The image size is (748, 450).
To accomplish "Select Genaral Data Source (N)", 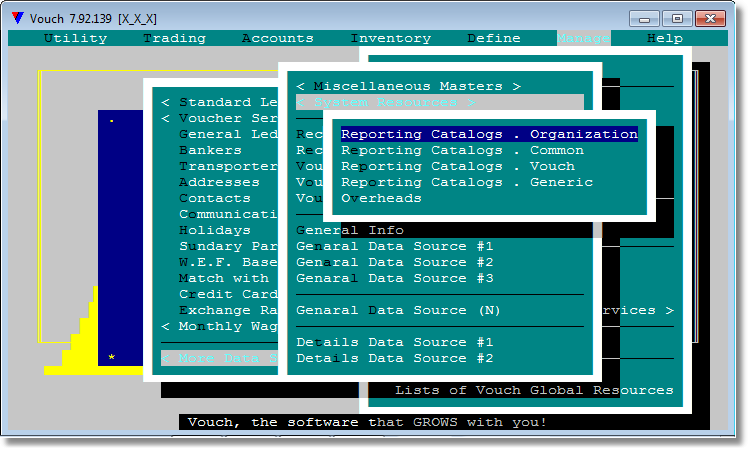I will (398, 310).
